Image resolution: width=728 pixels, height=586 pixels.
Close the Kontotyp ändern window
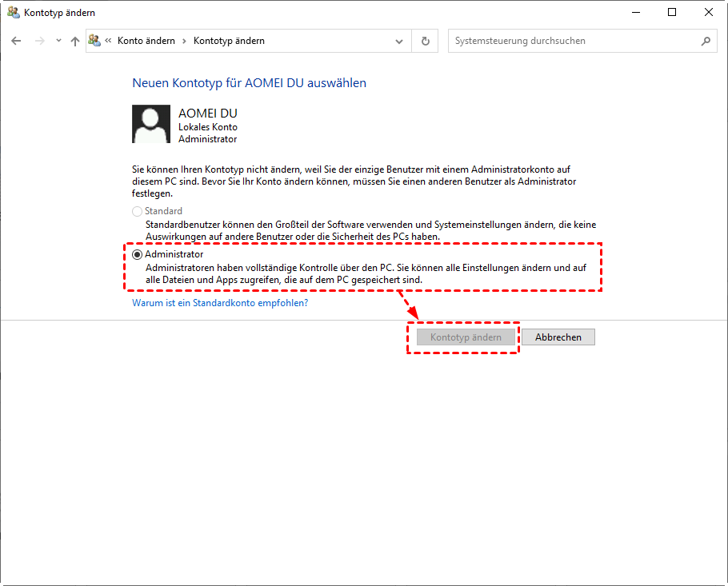click(709, 13)
